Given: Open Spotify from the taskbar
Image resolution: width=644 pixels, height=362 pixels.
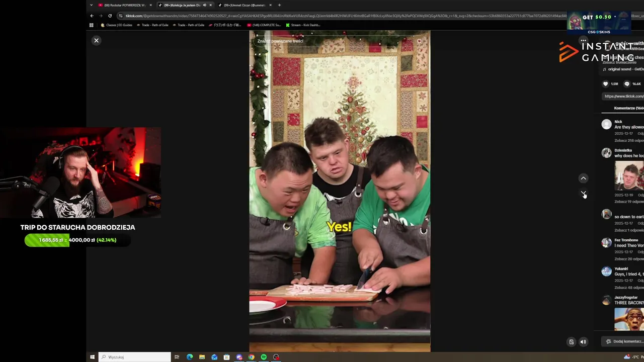Looking at the screenshot, I should (x=264, y=357).
